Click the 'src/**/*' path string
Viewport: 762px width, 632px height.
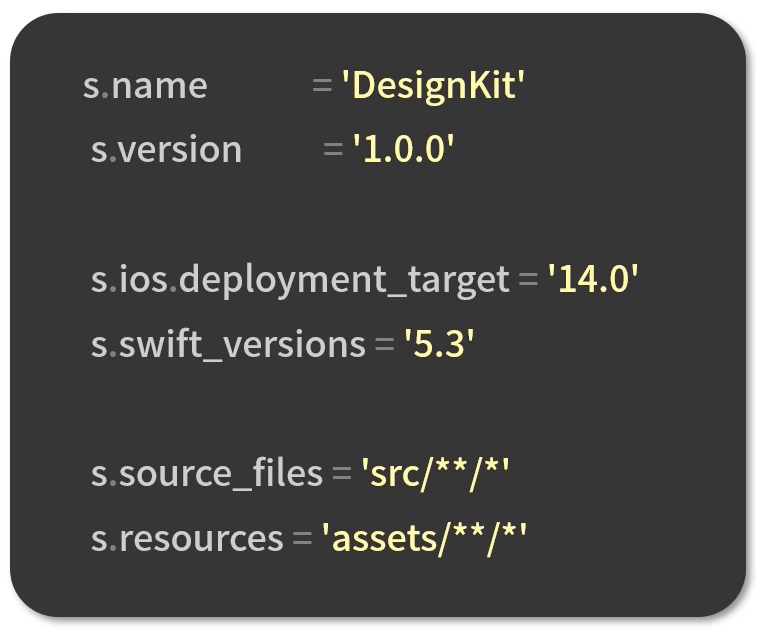[x=435, y=473]
